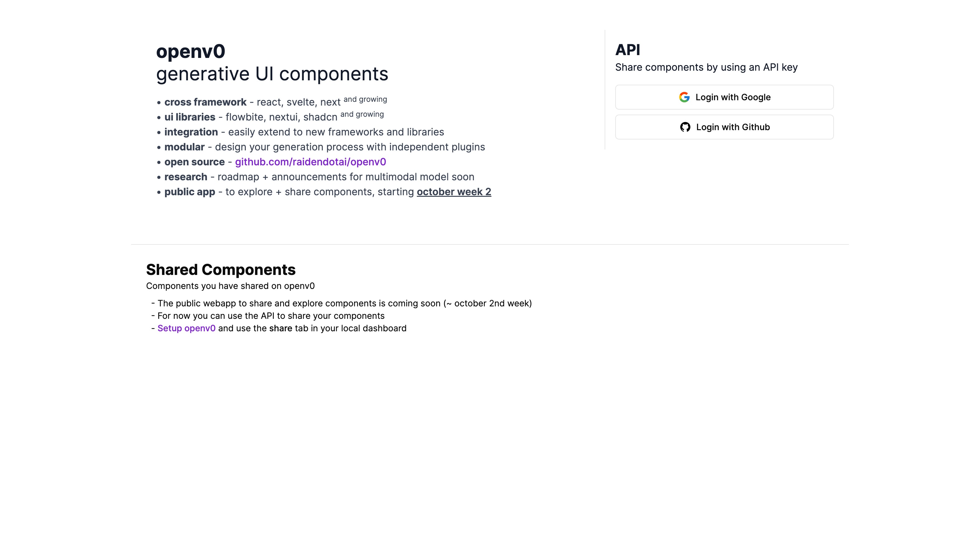Click the bold "integration" bullet label
The width and height of the screenshot is (980, 548).
point(191,132)
